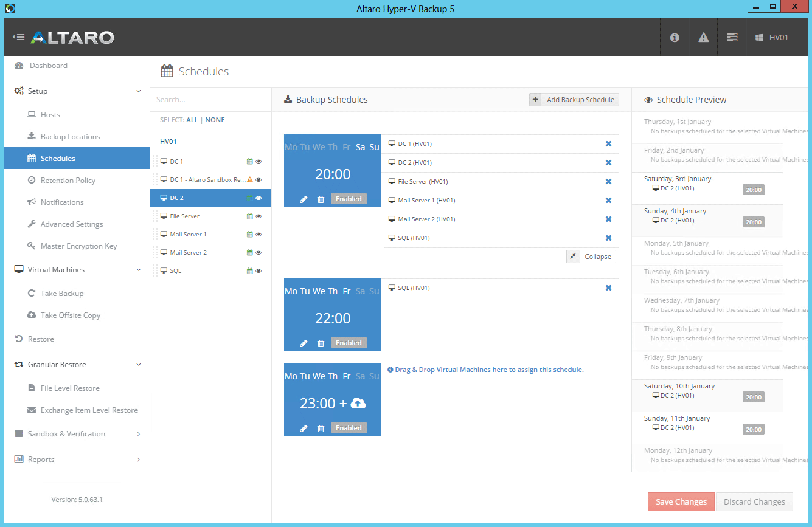Click Discard Changes button
Viewport: 812px width, 527px height.
[x=754, y=502]
